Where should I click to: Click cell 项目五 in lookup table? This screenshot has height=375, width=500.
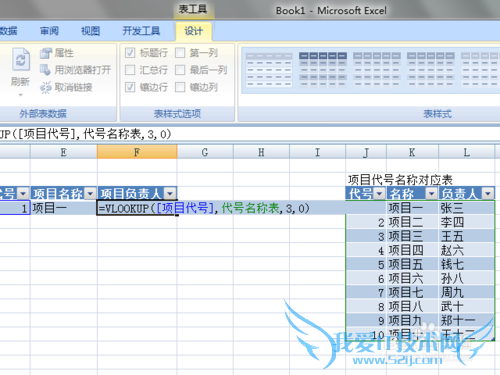[412, 264]
